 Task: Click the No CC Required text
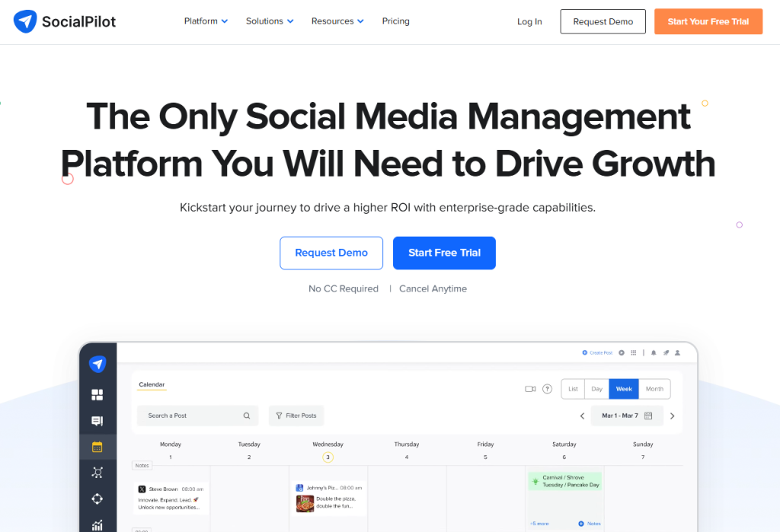(344, 289)
